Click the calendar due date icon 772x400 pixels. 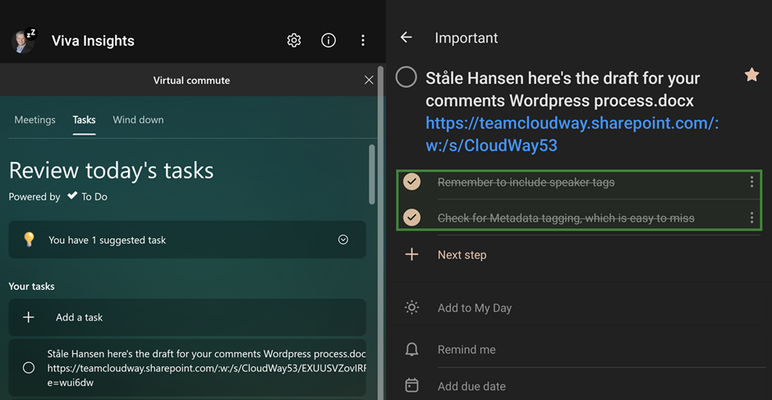[412, 385]
